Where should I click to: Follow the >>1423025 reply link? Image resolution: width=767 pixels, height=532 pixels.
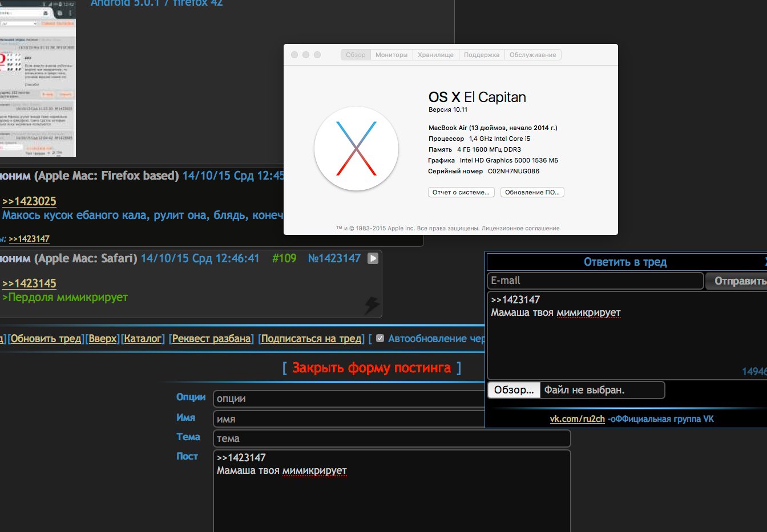coord(29,201)
